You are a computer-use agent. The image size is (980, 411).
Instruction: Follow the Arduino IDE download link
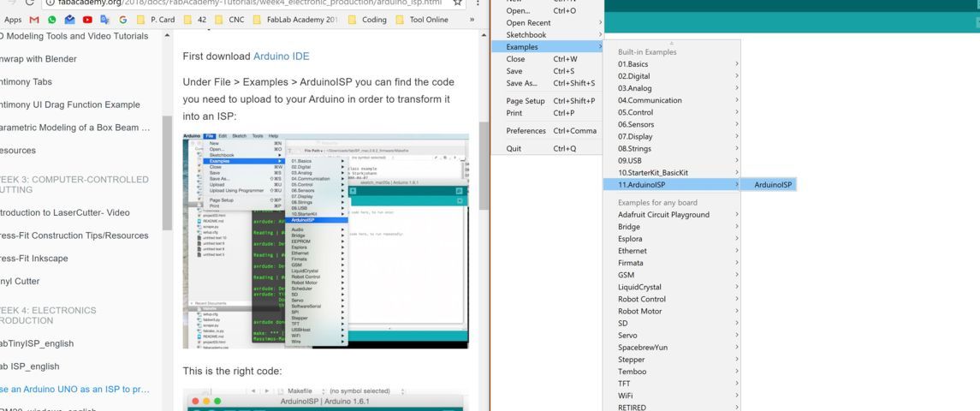tap(282, 57)
